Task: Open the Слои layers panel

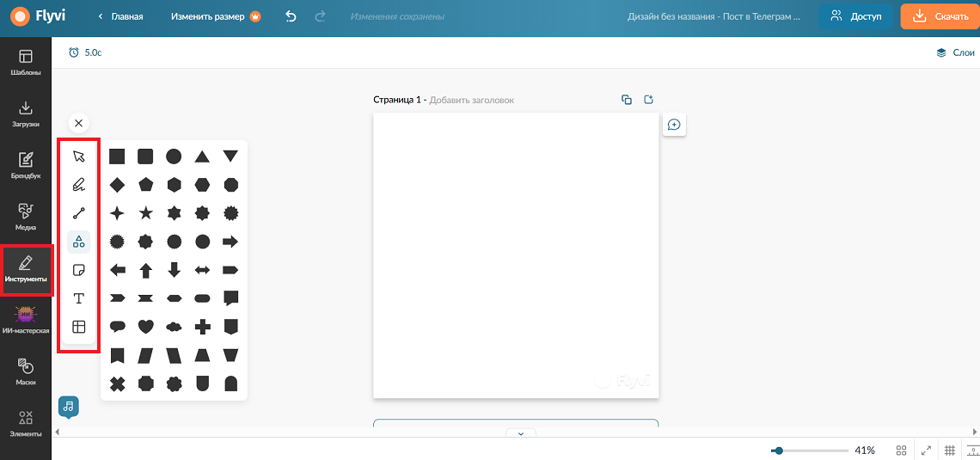Action: (955, 53)
